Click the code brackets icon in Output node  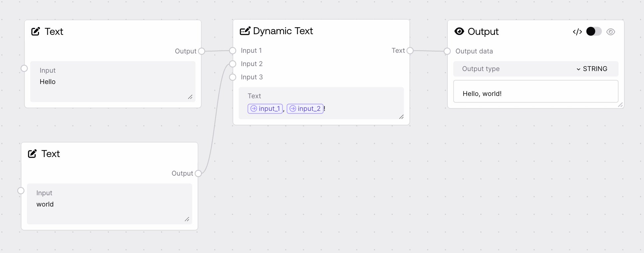point(577,32)
